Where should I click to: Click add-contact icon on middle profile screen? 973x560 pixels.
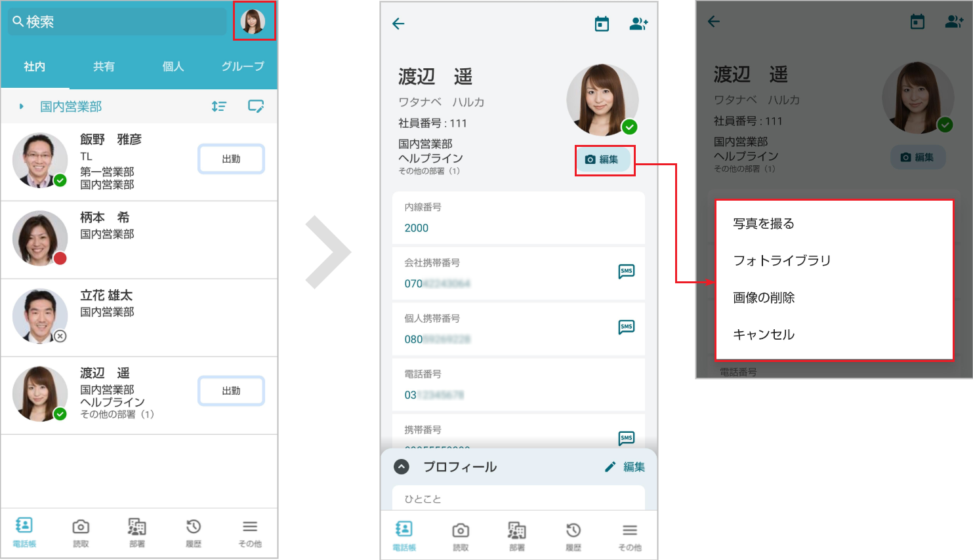[638, 24]
